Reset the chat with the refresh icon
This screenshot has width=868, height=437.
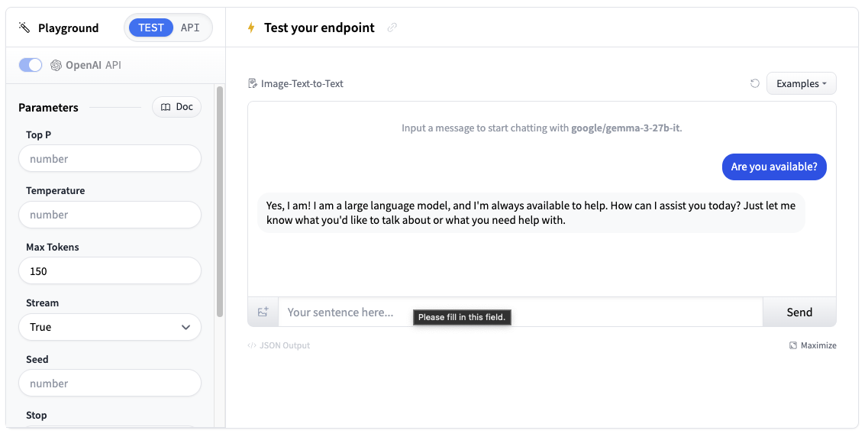754,83
